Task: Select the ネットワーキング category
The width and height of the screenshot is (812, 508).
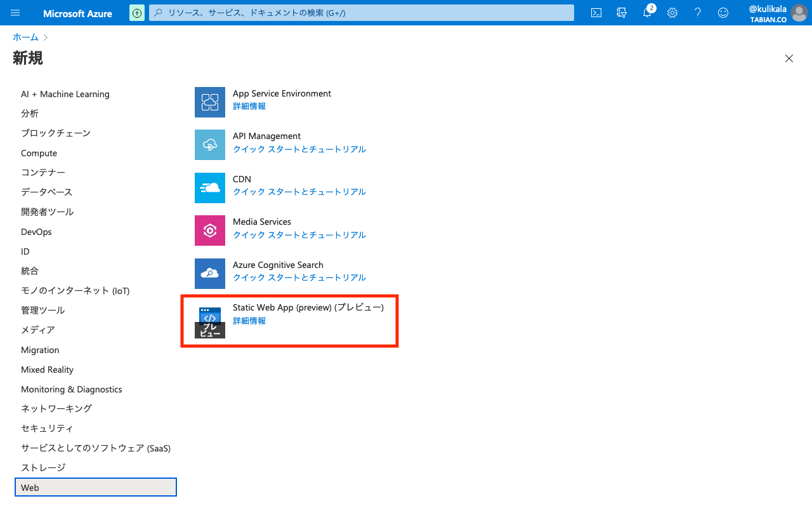Action: coord(56,409)
